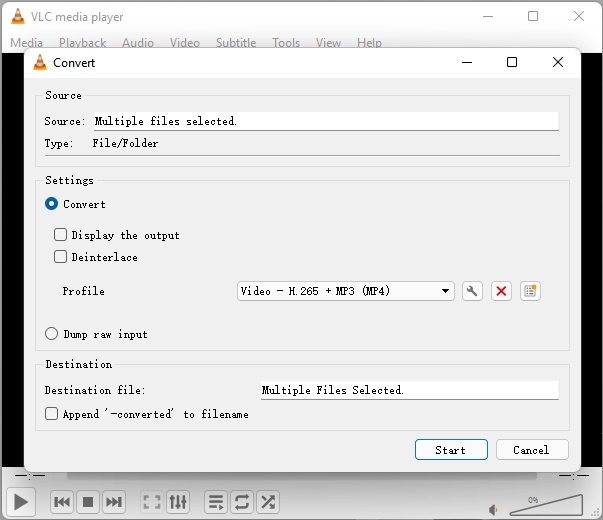Jump to previous media track
The image size is (603, 520).
pos(62,502)
